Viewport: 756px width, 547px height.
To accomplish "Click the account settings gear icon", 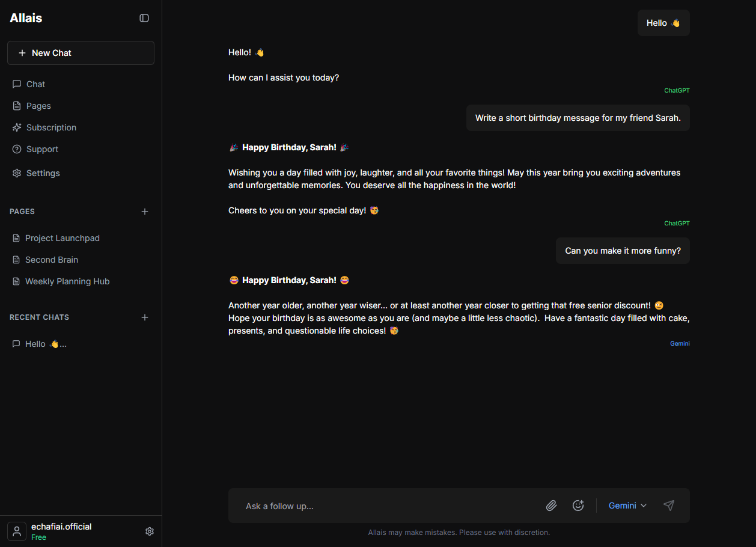I will (150, 531).
